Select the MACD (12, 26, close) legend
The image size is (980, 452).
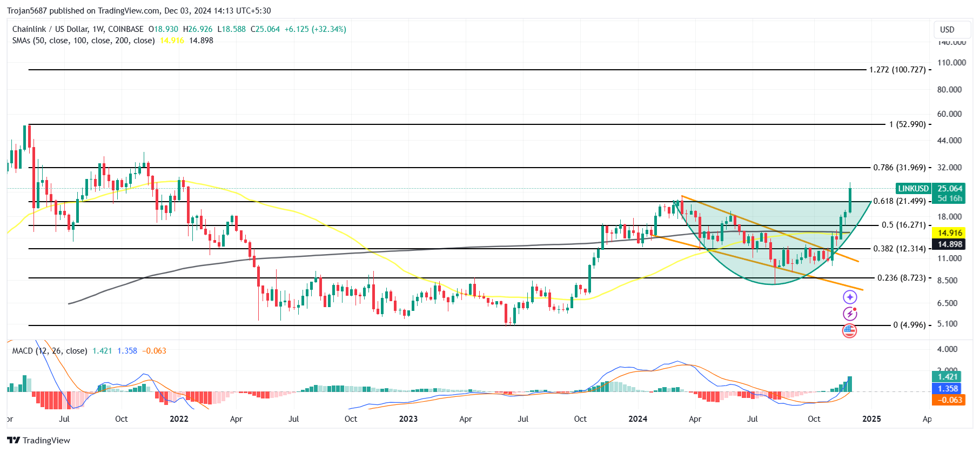pyautogui.click(x=50, y=351)
